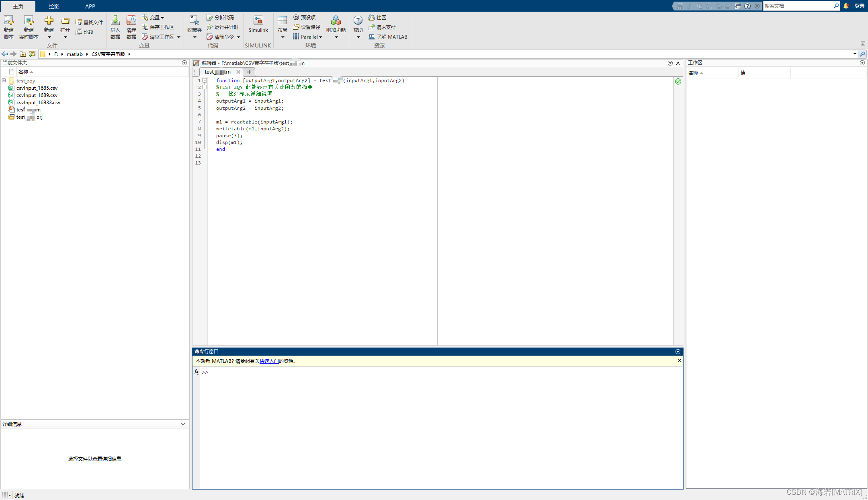Toggle the code fold marker on line 2
The image size is (868, 500).
point(205,87)
